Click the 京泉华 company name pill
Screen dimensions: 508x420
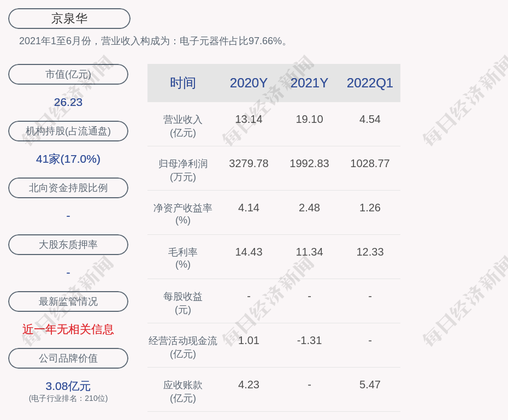point(69,19)
